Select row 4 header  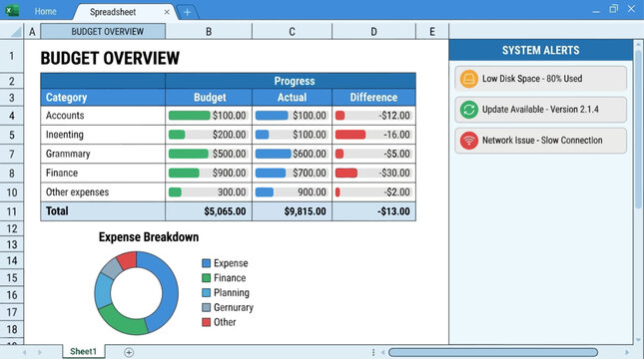point(12,116)
